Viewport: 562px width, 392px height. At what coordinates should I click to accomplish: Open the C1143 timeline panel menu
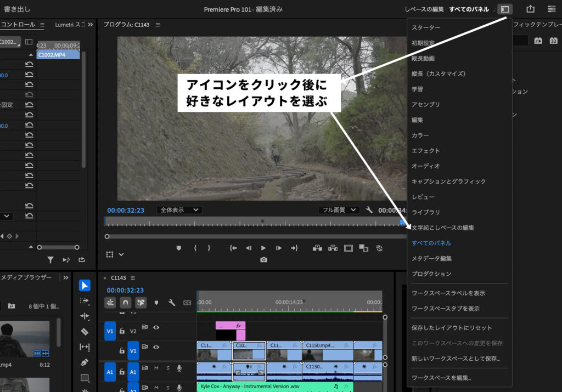click(133, 278)
